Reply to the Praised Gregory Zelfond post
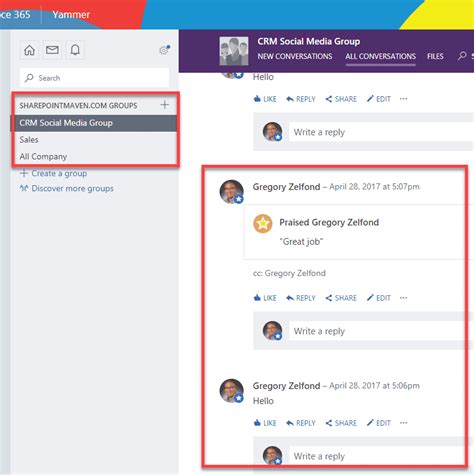Image resolution: width=474 pixels, height=475 pixels. 301,298
